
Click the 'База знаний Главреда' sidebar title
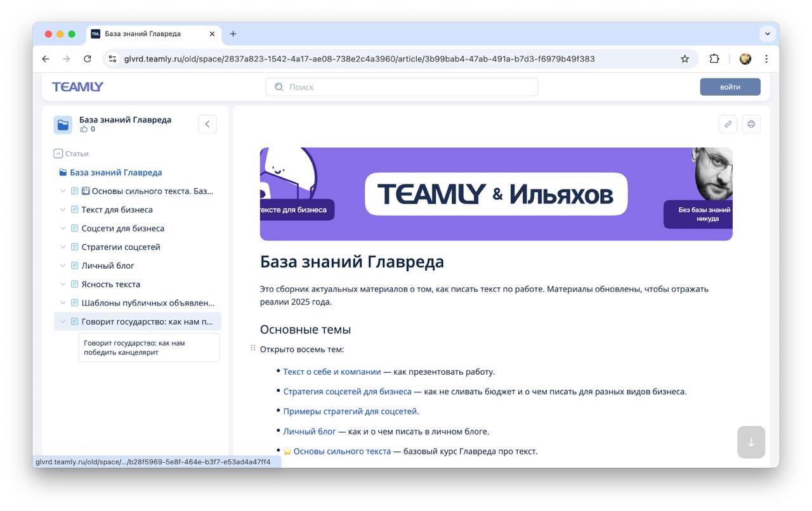click(x=125, y=120)
